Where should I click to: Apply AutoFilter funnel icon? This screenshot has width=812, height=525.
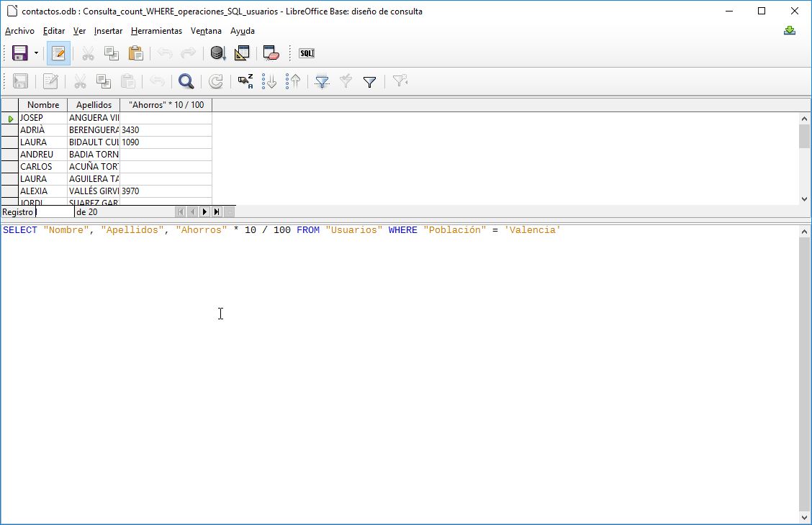(322, 81)
